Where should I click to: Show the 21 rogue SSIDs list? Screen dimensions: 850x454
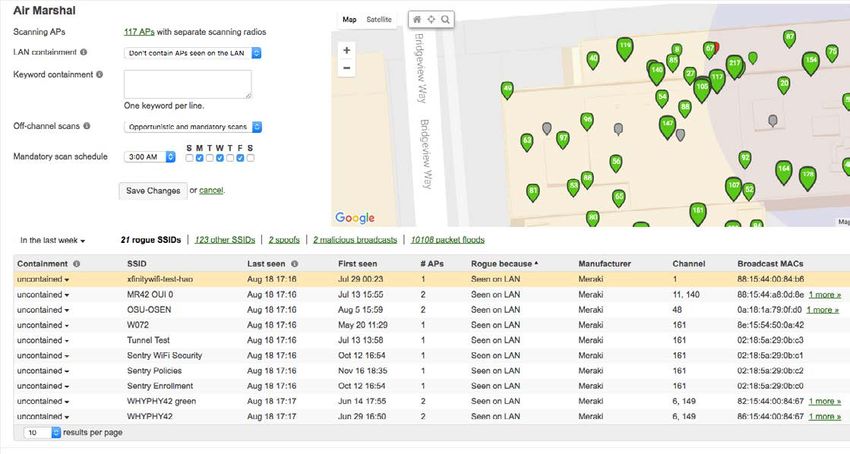click(151, 240)
